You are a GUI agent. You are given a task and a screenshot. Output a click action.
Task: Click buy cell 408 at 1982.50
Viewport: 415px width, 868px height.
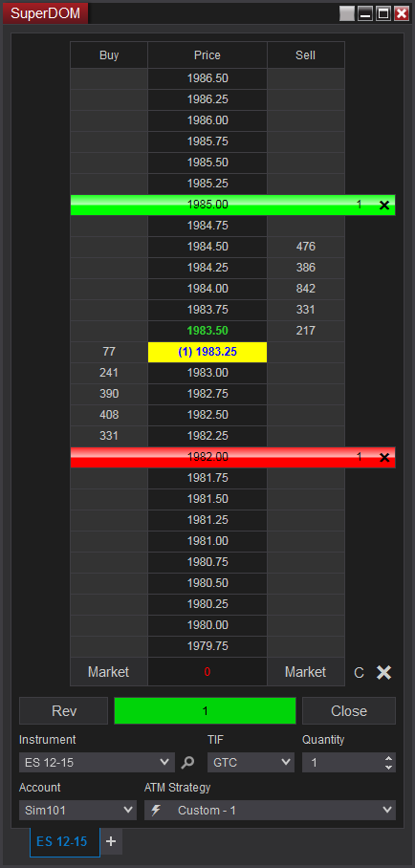(x=109, y=415)
